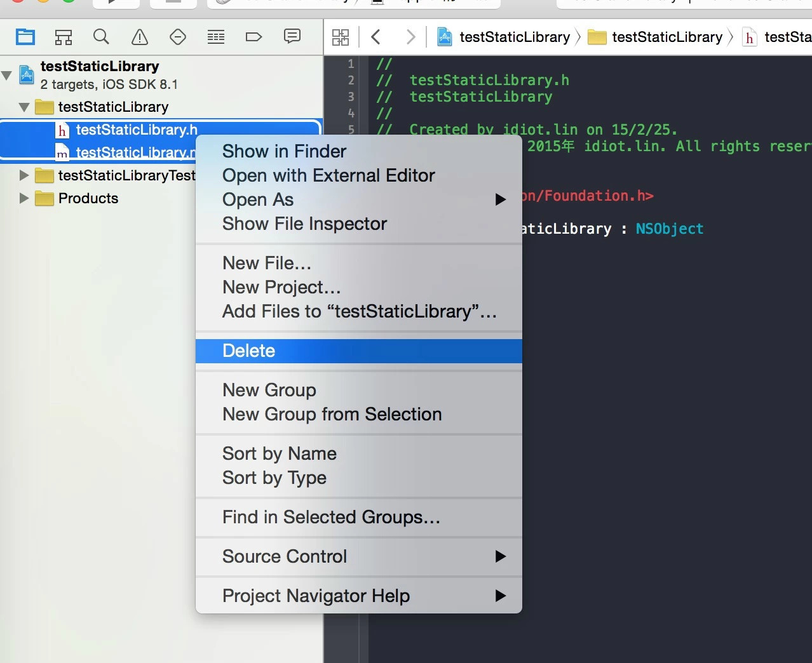
Task: Click testStaticLibrary project name in jump bar
Action: coord(515,37)
